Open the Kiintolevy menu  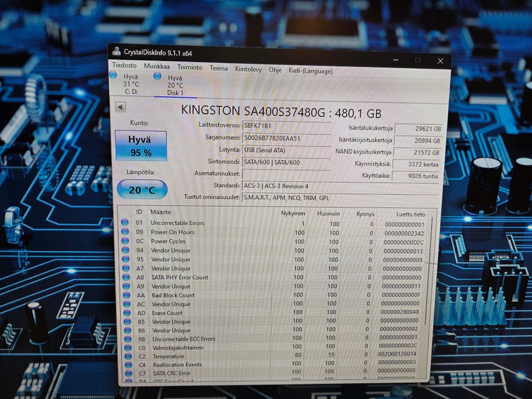248,69
